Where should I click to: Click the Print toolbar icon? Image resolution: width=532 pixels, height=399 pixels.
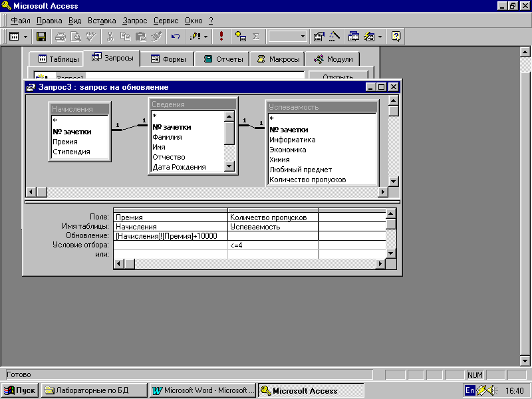(61, 37)
